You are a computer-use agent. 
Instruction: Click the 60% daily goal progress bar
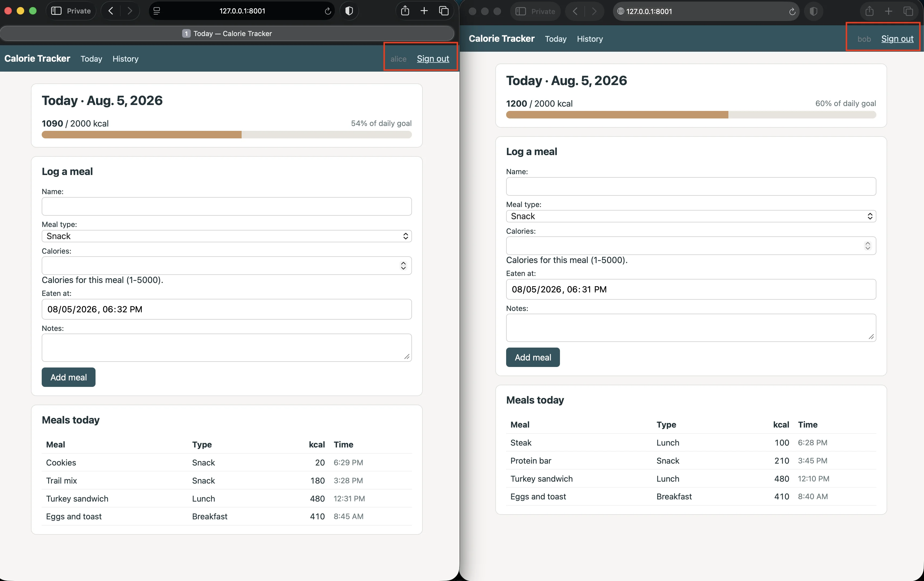coord(691,115)
